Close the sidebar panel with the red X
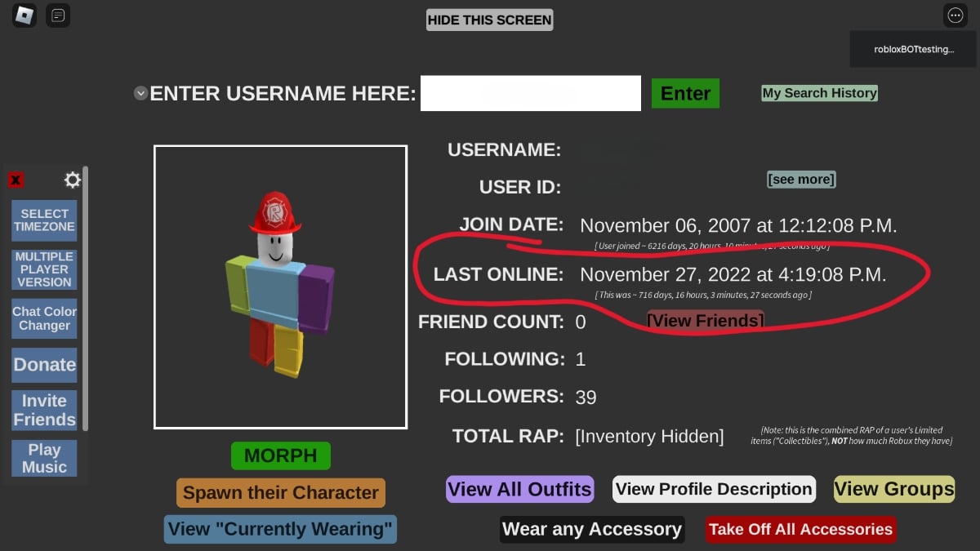980x551 pixels. coord(16,180)
